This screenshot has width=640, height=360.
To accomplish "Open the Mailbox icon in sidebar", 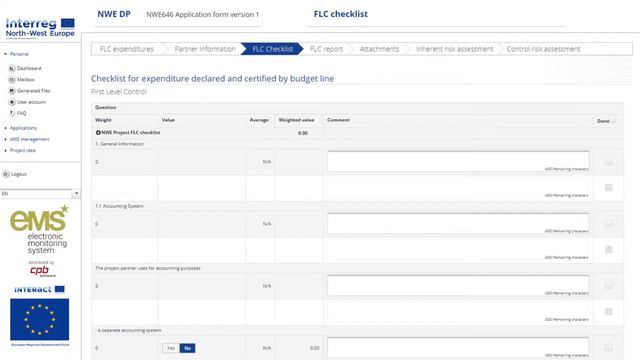I will 12,80.
